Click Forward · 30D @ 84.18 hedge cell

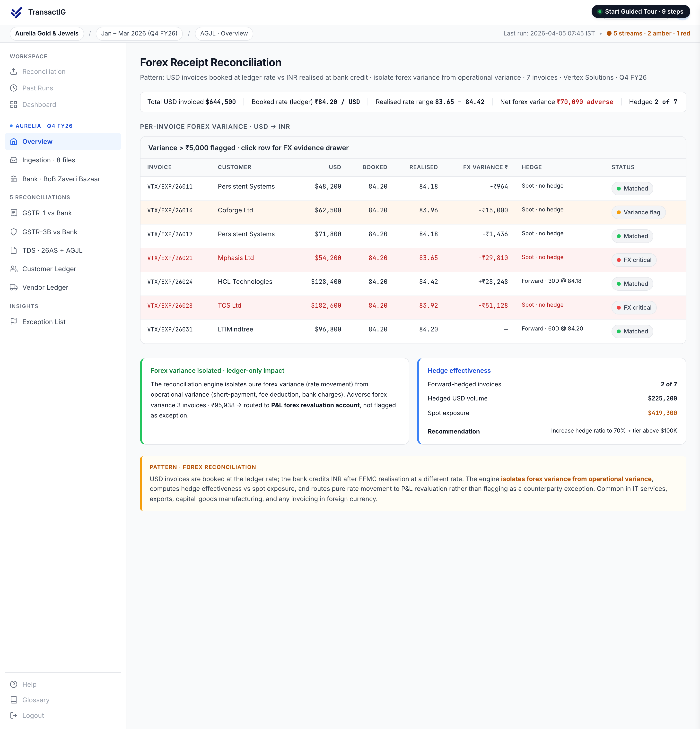click(x=551, y=281)
